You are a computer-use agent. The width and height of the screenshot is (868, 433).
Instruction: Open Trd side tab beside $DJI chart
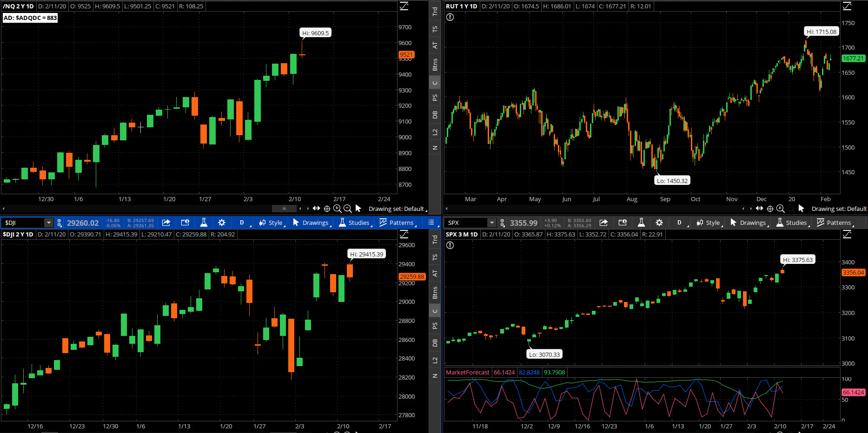435,240
